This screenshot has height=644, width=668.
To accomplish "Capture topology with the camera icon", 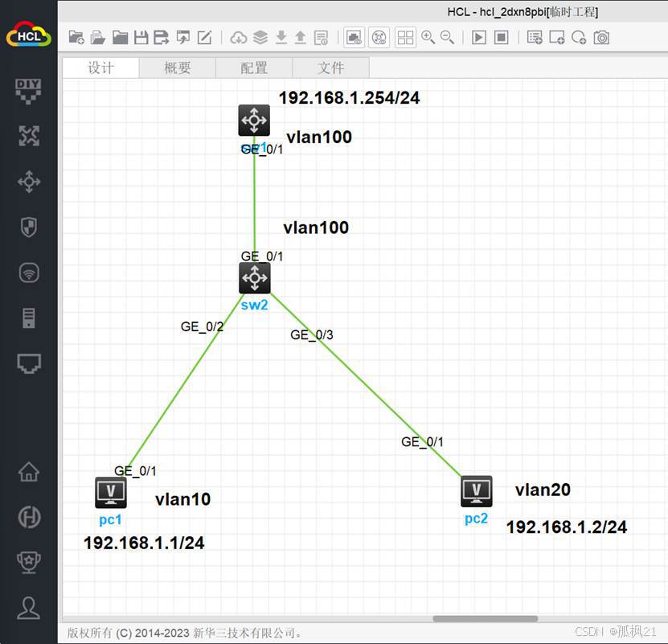I will click(x=601, y=37).
